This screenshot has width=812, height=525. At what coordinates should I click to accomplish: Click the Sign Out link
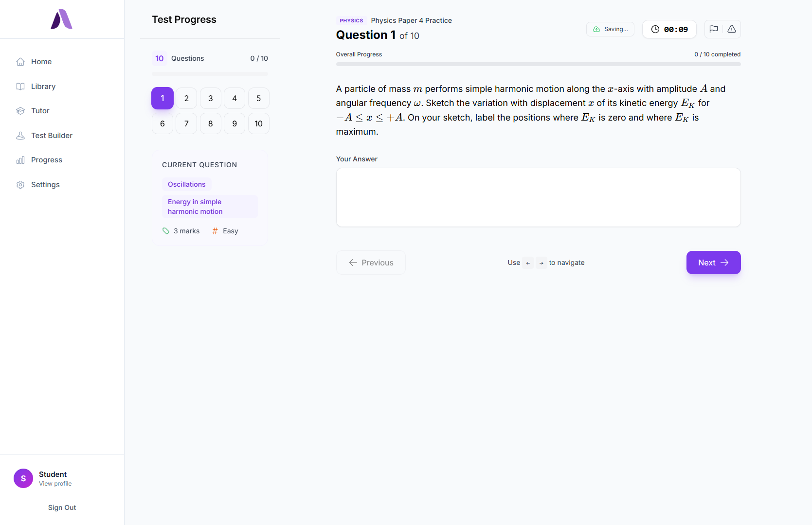coord(62,507)
